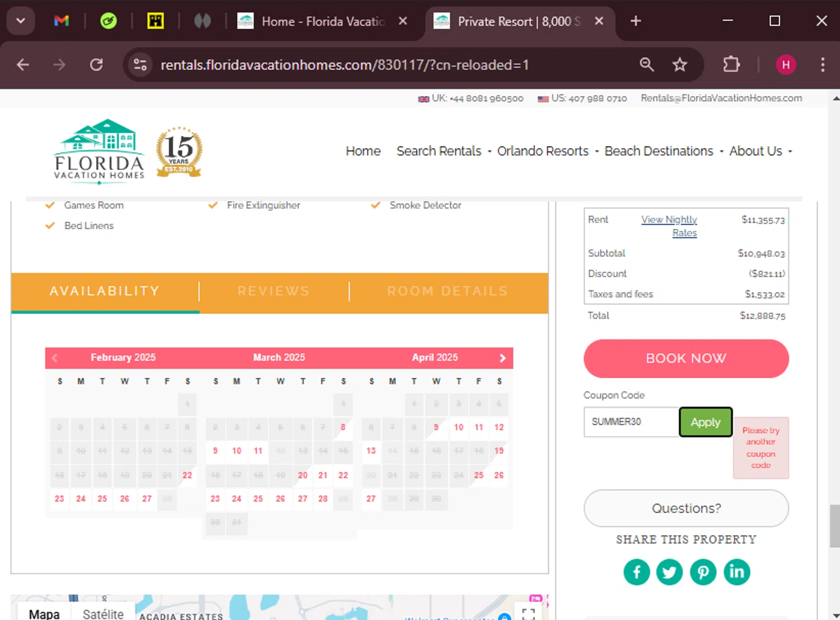Select April 25 on calendar
Viewport: 840px width, 620px height.
[x=479, y=475]
